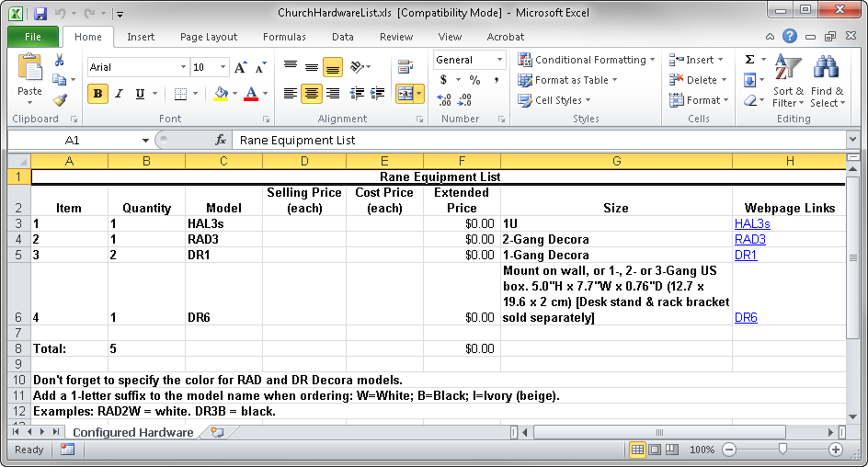This screenshot has height=467, width=868.
Task: Open Sort & Filter menu
Action: coord(788,81)
